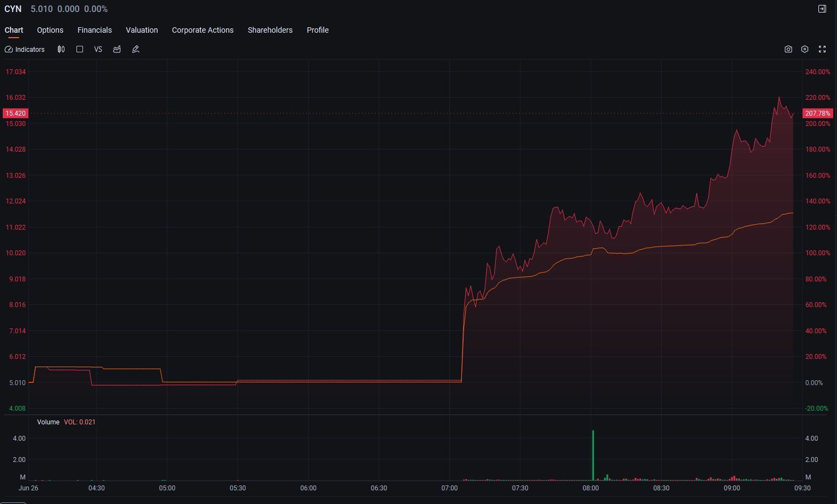Image resolution: width=837 pixels, height=504 pixels.
Task: Switch to the Options tab
Action: coord(50,30)
